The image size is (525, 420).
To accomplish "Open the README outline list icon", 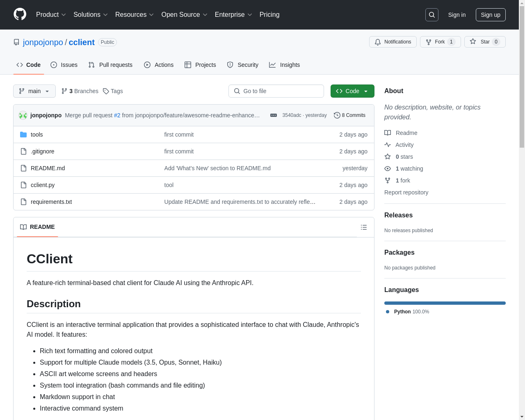I will [364, 227].
